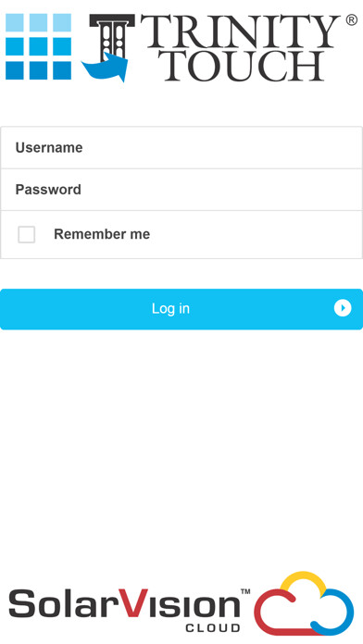Click the SolarVision wordmark at bottom
Viewport: 363px width, 644px height.
125,603
